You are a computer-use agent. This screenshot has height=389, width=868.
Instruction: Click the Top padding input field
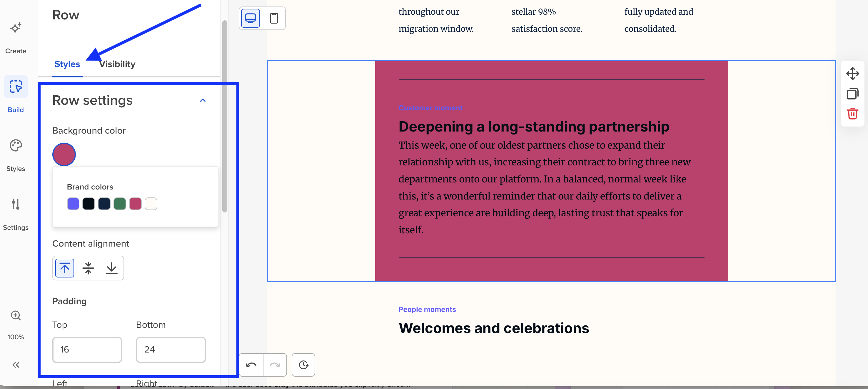click(x=87, y=350)
